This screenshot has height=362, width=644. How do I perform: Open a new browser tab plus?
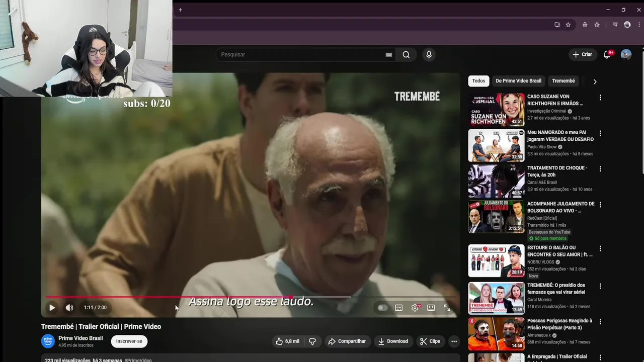coord(180,10)
